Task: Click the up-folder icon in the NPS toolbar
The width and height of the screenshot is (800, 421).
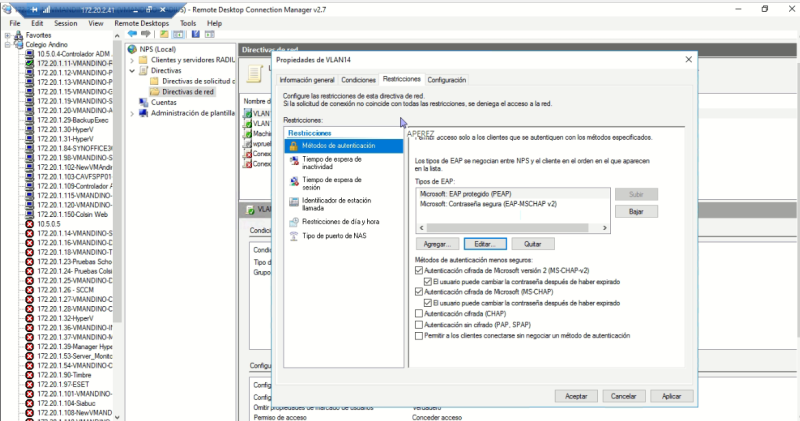Action: pos(164,34)
